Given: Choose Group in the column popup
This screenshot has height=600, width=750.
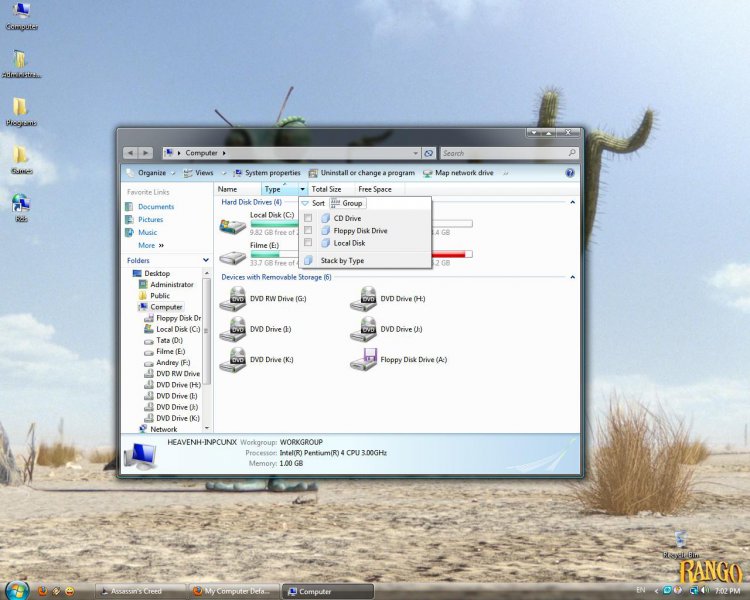Looking at the screenshot, I should pyautogui.click(x=347, y=203).
